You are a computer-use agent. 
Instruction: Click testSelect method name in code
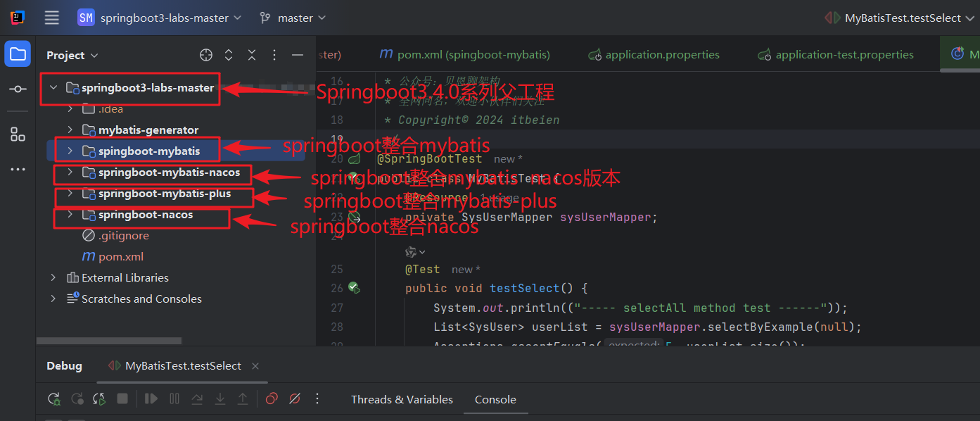pyautogui.click(x=525, y=288)
